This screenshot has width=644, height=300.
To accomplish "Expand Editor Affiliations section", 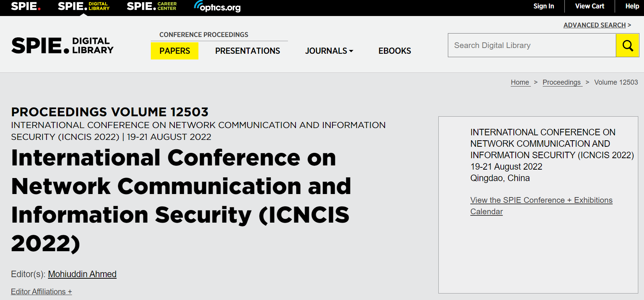I will [x=42, y=292].
